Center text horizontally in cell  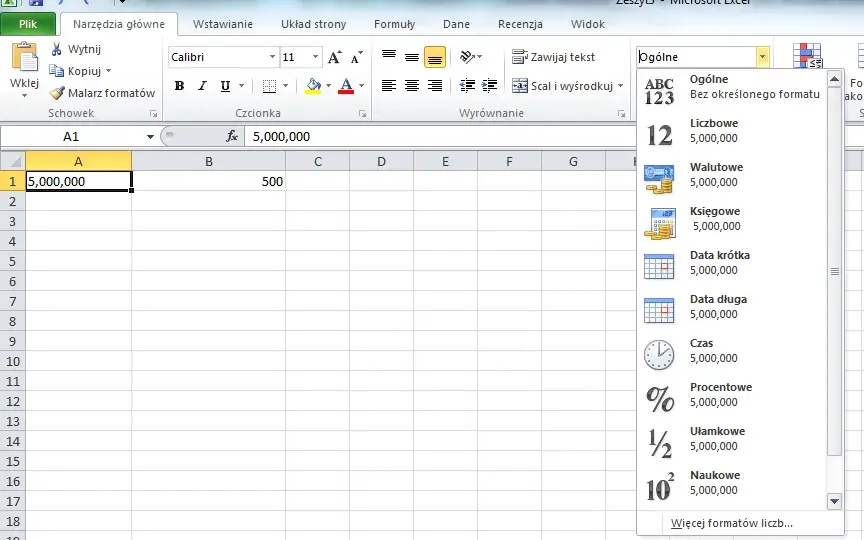412,86
